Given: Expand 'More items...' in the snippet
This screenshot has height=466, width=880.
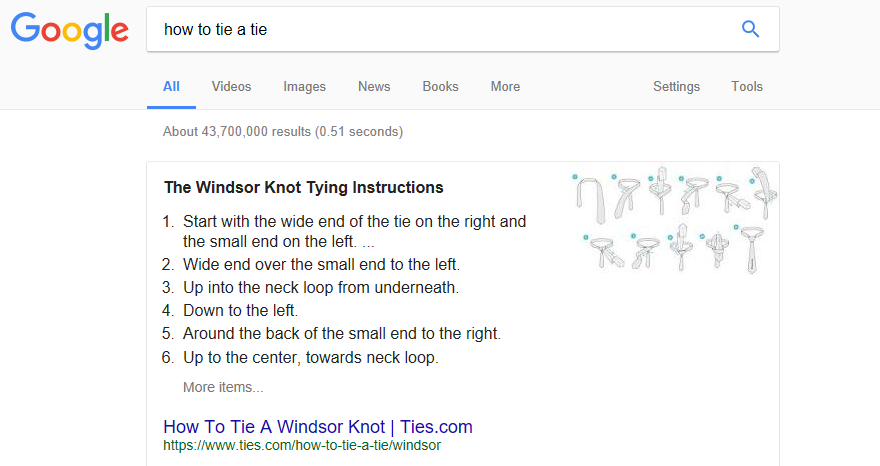Looking at the screenshot, I should (x=223, y=387).
